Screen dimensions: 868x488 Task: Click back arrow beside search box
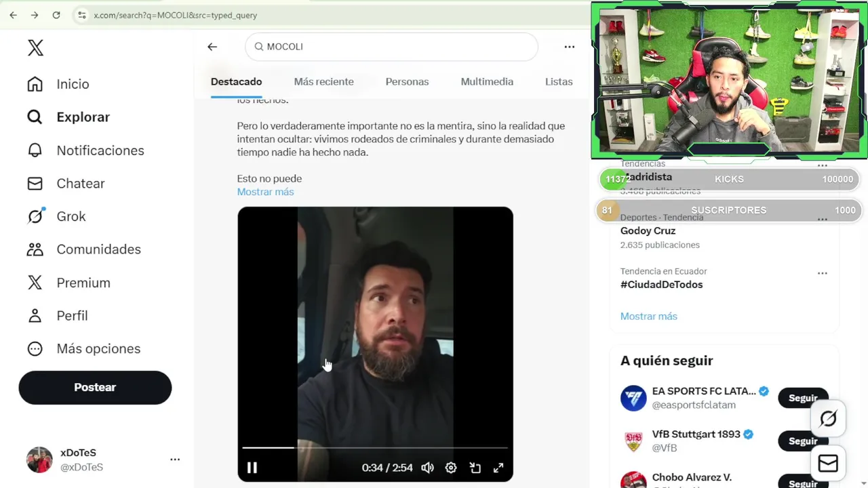pyautogui.click(x=212, y=47)
